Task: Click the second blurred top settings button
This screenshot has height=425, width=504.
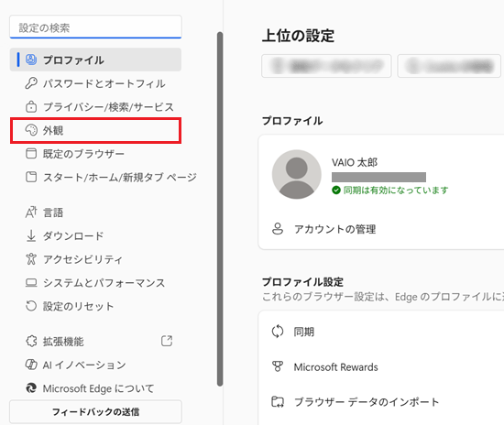Action: 449,66
